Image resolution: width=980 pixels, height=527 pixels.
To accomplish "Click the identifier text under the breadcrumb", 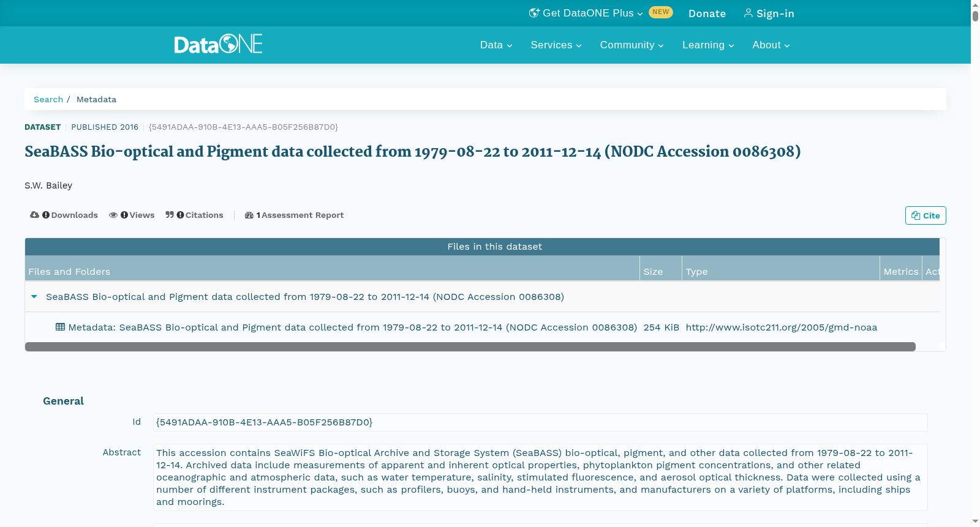I will [x=243, y=127].
